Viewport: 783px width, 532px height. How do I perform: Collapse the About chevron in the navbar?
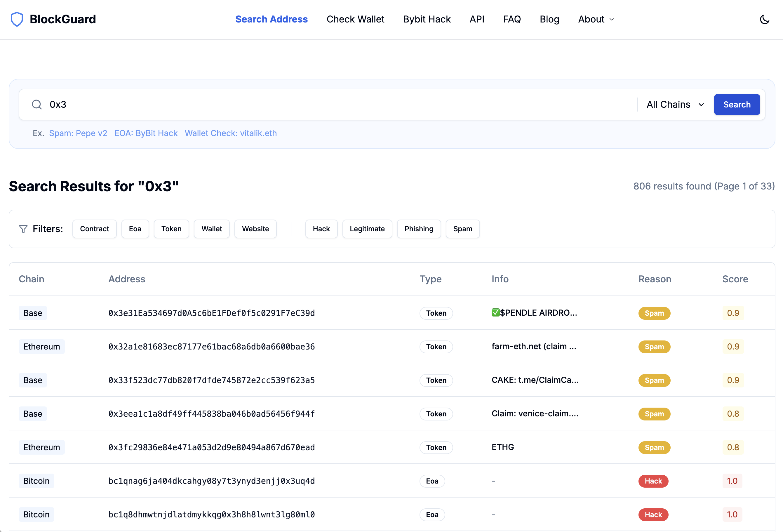click(612, 20)
